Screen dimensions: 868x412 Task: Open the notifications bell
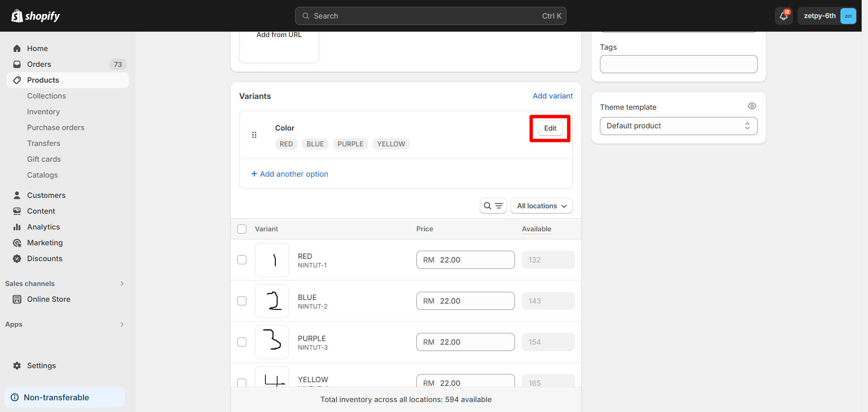pos(784,16)
